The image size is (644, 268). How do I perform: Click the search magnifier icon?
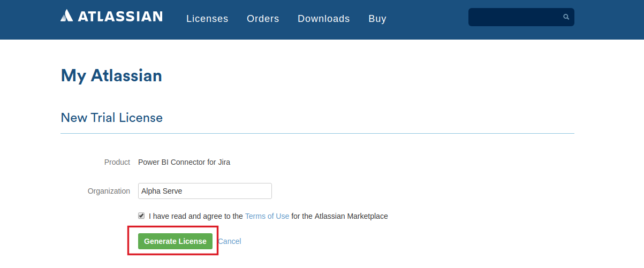coord(566,17)
